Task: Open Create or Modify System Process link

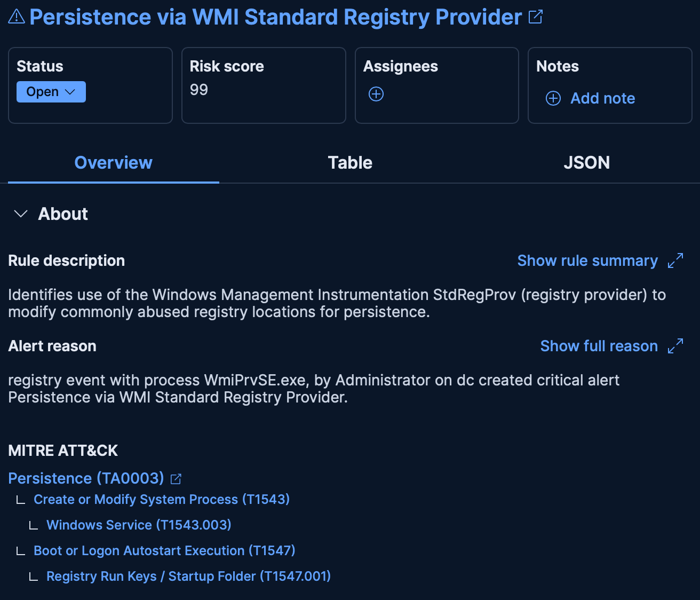Action: click(x=162, y=500)
